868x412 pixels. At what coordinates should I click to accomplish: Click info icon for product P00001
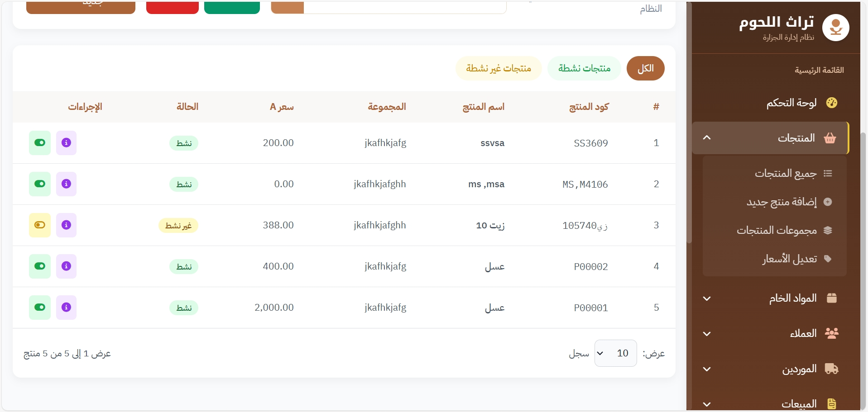click(x=66, y=308)
